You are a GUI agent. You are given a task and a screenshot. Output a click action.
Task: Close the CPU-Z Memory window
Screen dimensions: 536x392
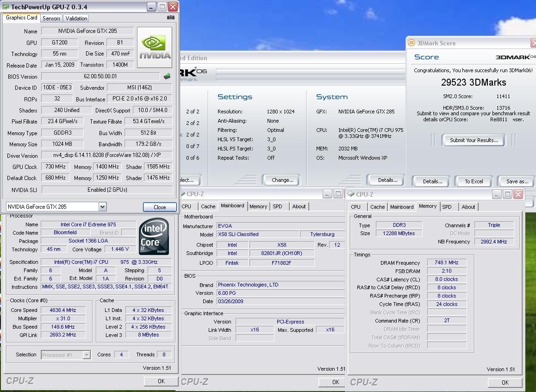[x=518, y=194]
